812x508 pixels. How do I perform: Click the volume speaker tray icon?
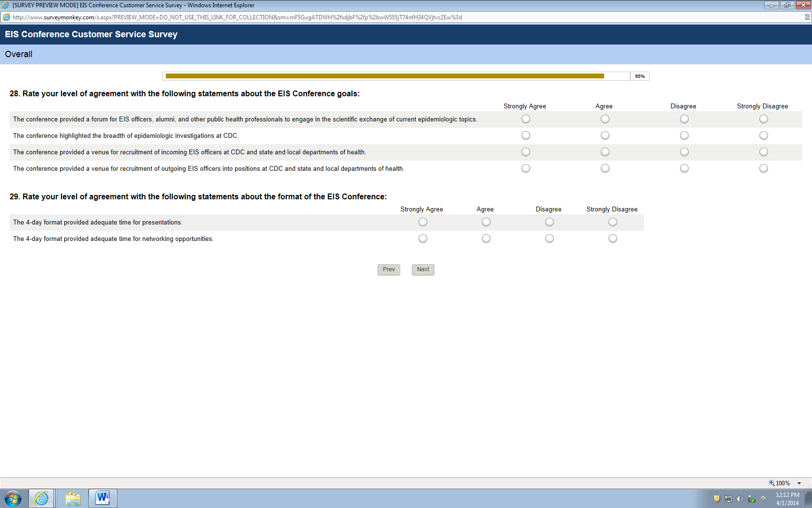739,499
